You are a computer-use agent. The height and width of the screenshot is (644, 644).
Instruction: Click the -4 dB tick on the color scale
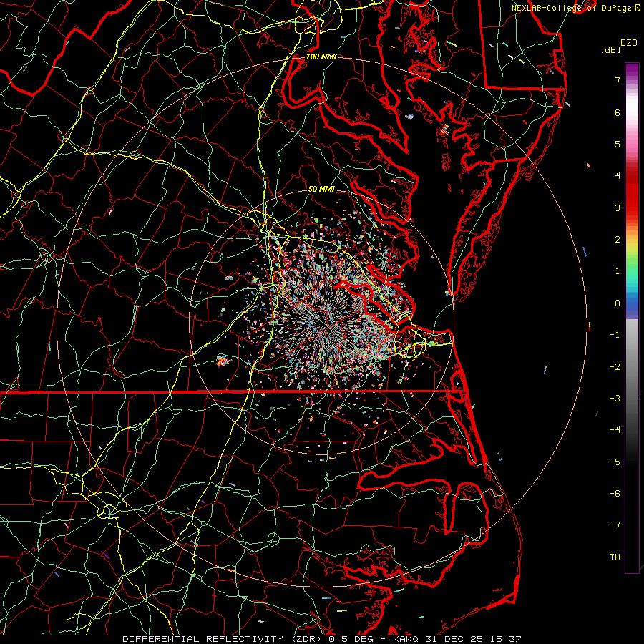point(615,430)
